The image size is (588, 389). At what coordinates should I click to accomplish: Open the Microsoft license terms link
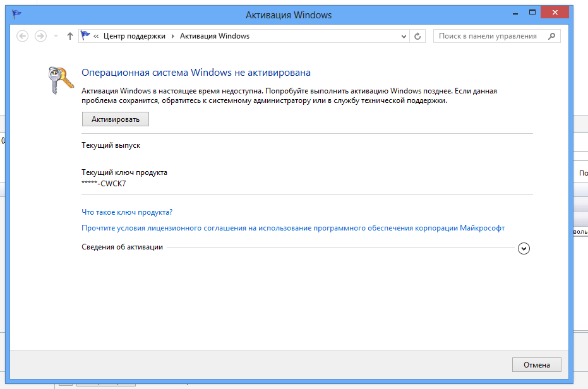pyautogui.click(x=293, y=228)
